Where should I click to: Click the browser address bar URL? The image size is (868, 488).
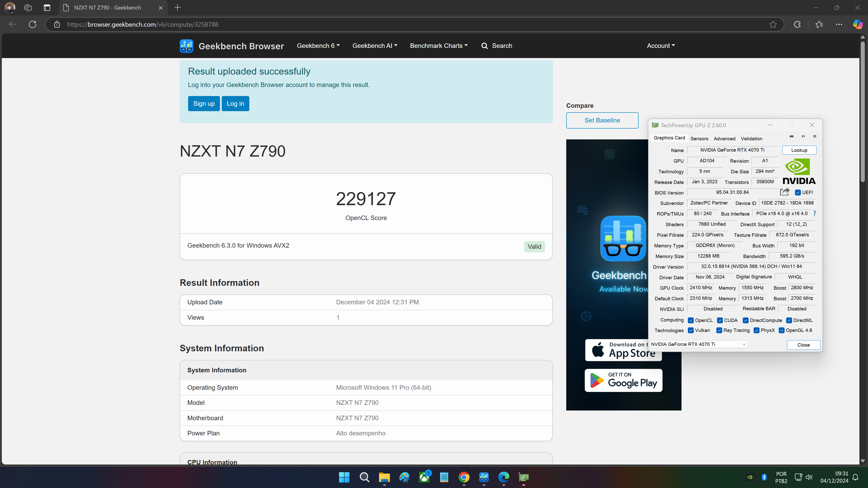(143, 24)
